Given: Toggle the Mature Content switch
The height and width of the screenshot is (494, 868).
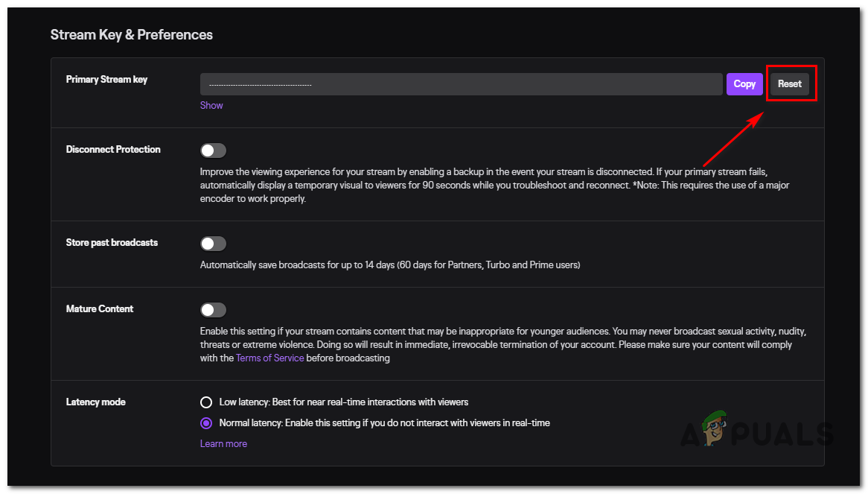Looking at the screenshot, I should tap(213, 310).
